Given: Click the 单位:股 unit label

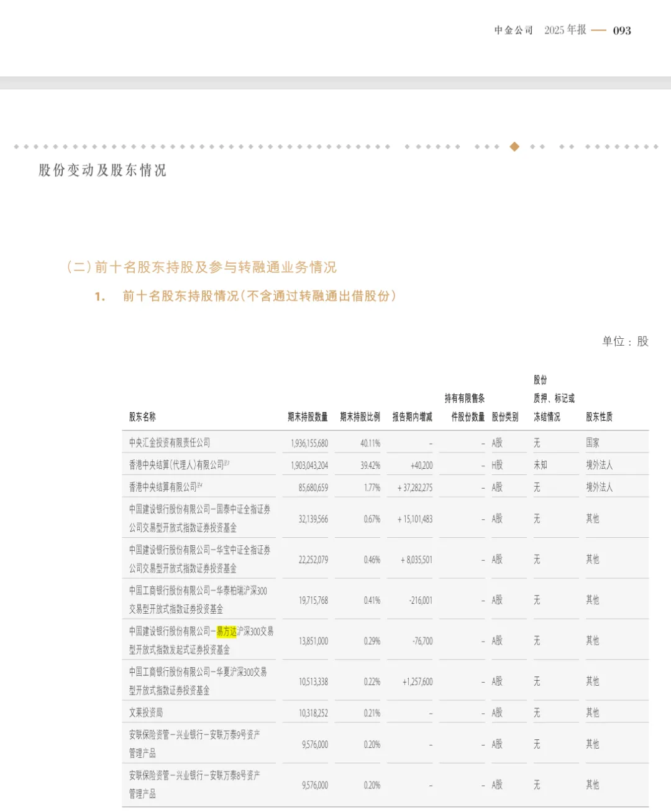Looking at the screenshot, I should coord(625,341).
